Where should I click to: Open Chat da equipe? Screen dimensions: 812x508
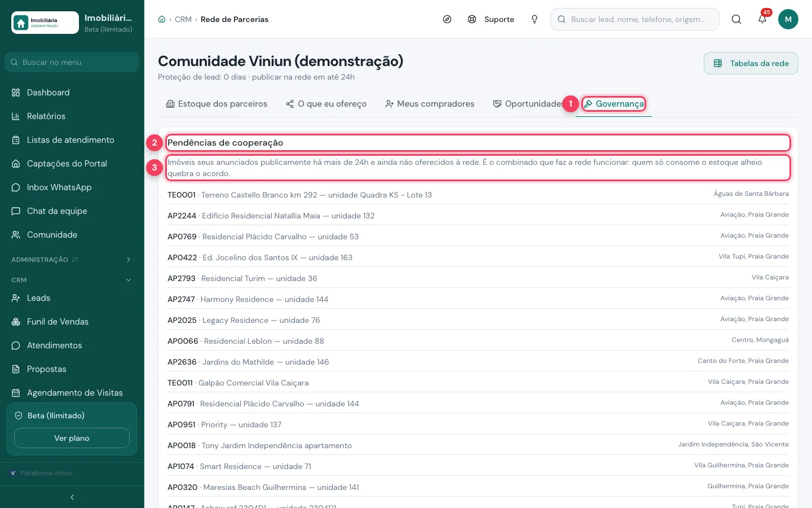point(72,211)
